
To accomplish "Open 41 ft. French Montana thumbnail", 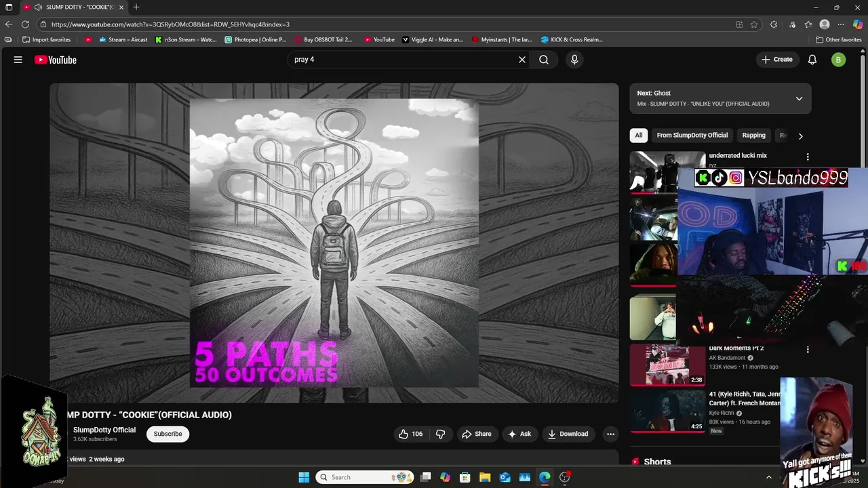I will pyautogui.click(x=667, y=411).
